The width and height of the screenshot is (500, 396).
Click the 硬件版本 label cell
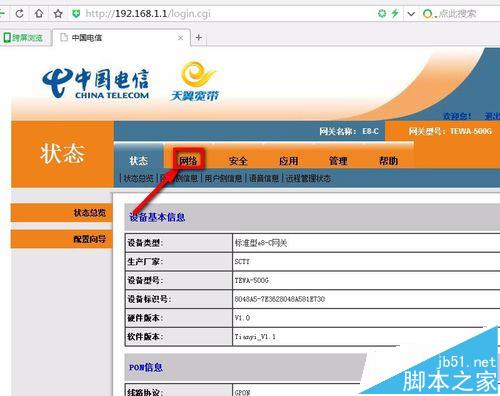point(178,318)
